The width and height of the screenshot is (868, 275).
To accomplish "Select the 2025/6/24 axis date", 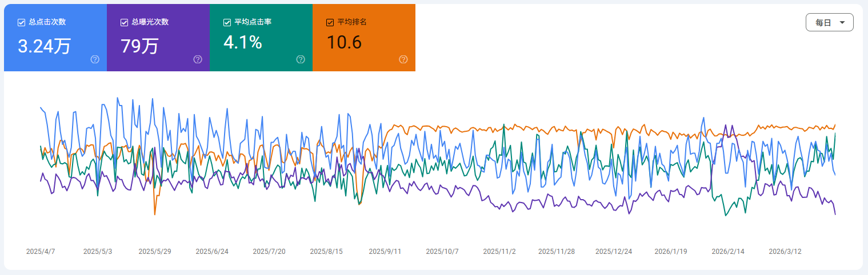I will coord(212,251).
